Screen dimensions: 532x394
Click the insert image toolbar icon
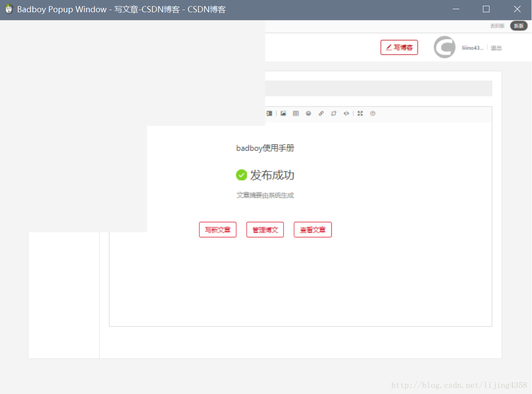pyautogui.click(x=283, y=113)
